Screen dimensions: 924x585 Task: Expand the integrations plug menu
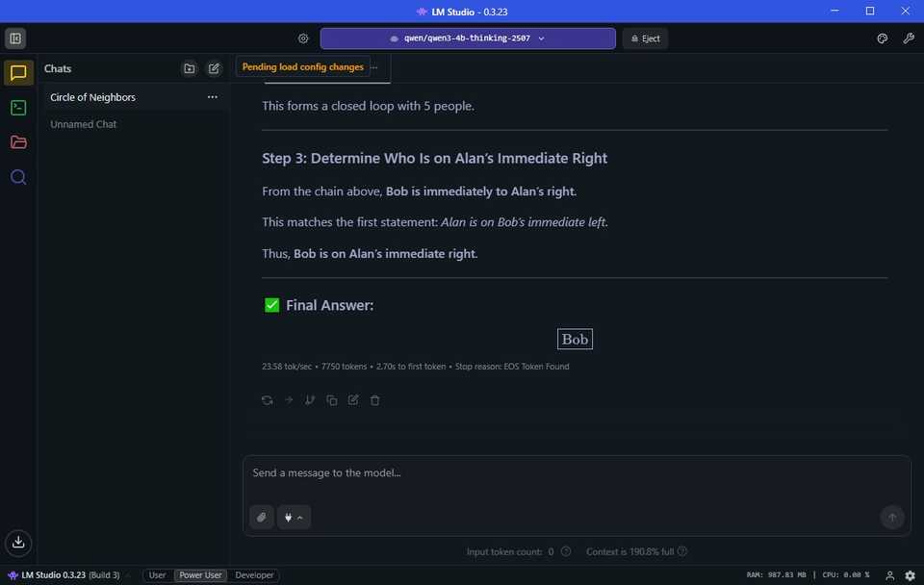[294, 518]
